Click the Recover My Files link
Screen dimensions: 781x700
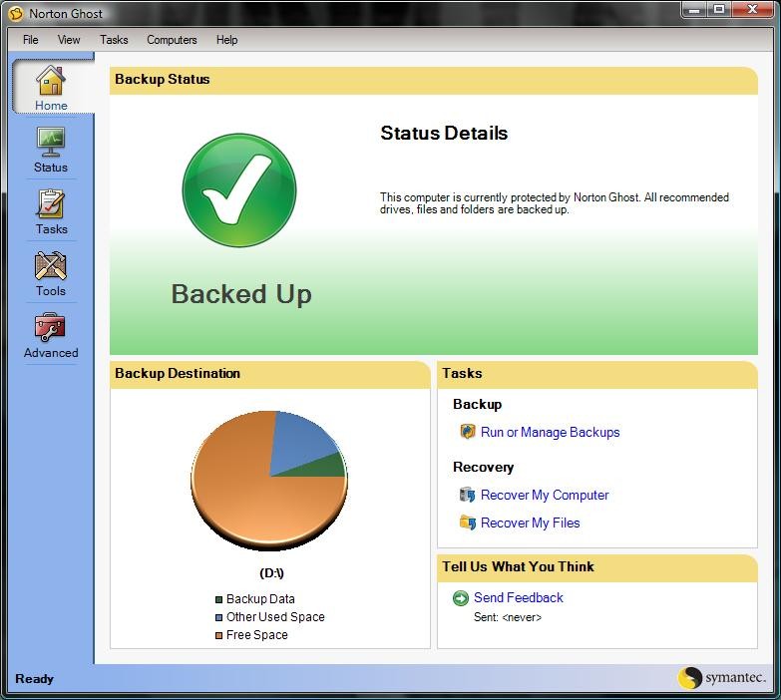pyautogui.click(x=530, y=523)
